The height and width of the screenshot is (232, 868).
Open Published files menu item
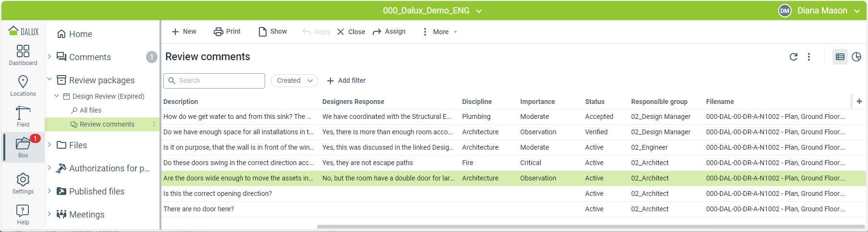pos(97,192)
